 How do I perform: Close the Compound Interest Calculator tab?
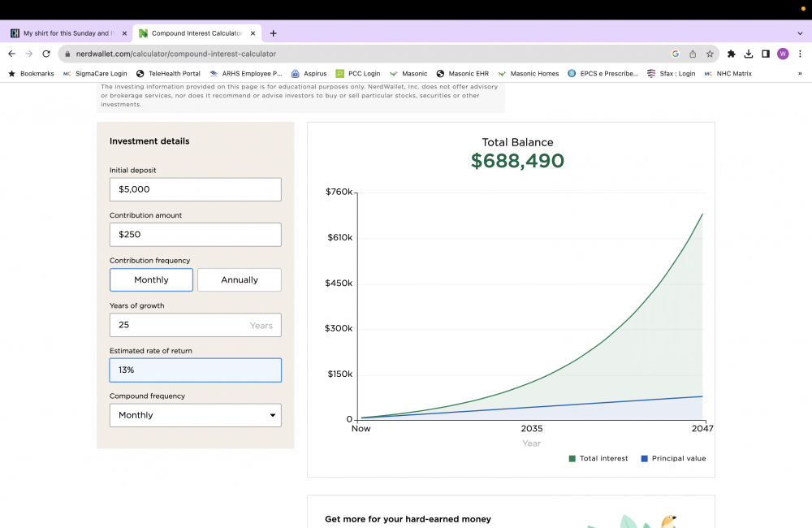(x=253, y=33)
